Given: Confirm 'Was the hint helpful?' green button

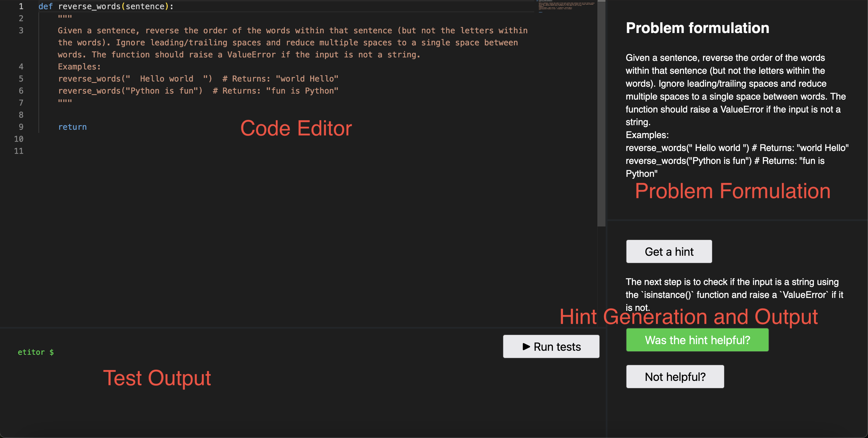Looking at the screenshot, I should pyautogui.click(x=697, y=340).
